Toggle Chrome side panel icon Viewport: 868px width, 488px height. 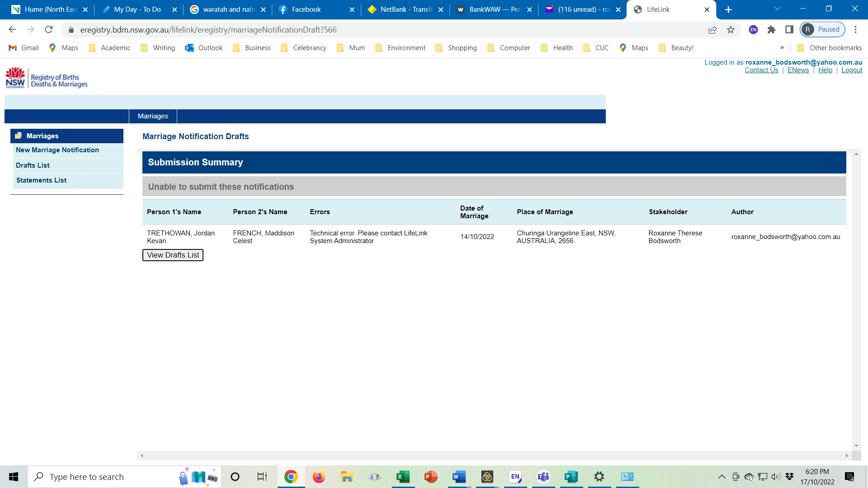(x=789, y=30)
